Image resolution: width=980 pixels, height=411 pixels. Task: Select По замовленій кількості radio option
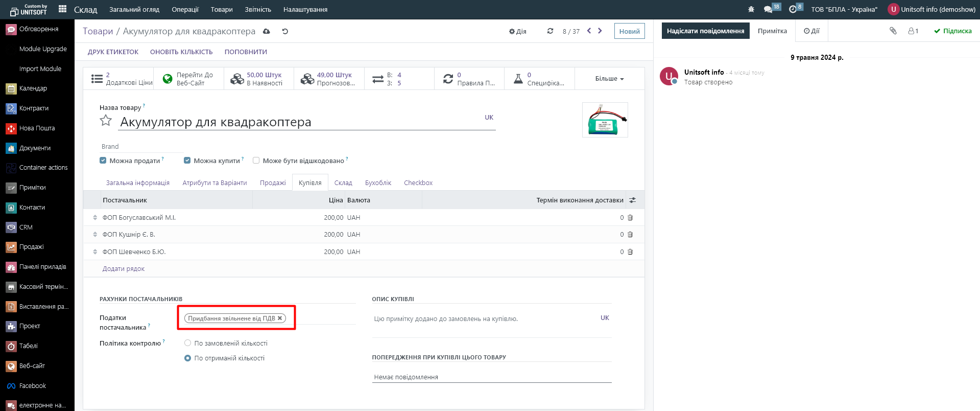coord(188,343)
